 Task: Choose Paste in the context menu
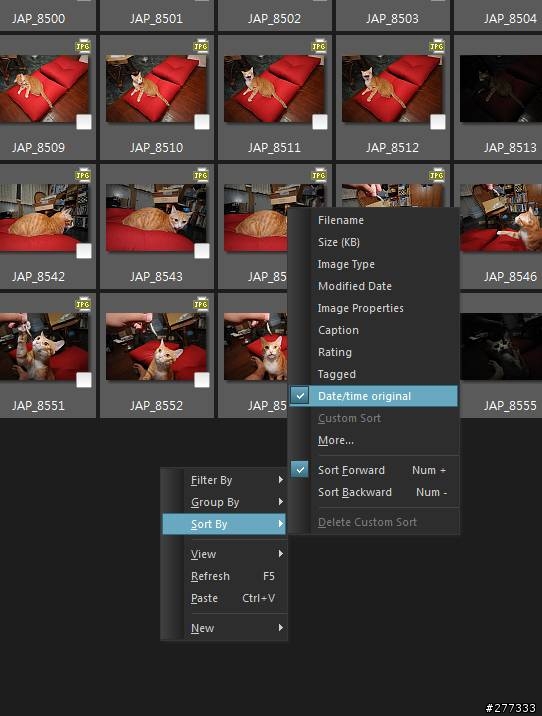click(224, 598)
